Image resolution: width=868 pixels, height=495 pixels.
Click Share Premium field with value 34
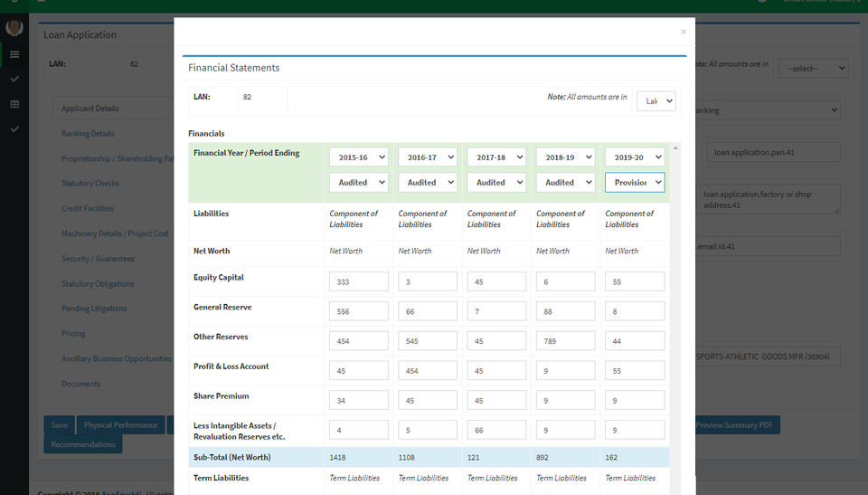click(x=359, y=400)
